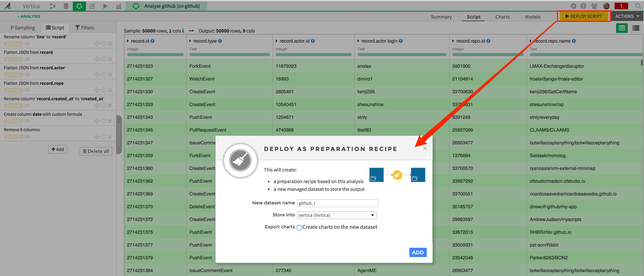
Task: Open the Sampling tab in left panel
Action: point(22,27)
